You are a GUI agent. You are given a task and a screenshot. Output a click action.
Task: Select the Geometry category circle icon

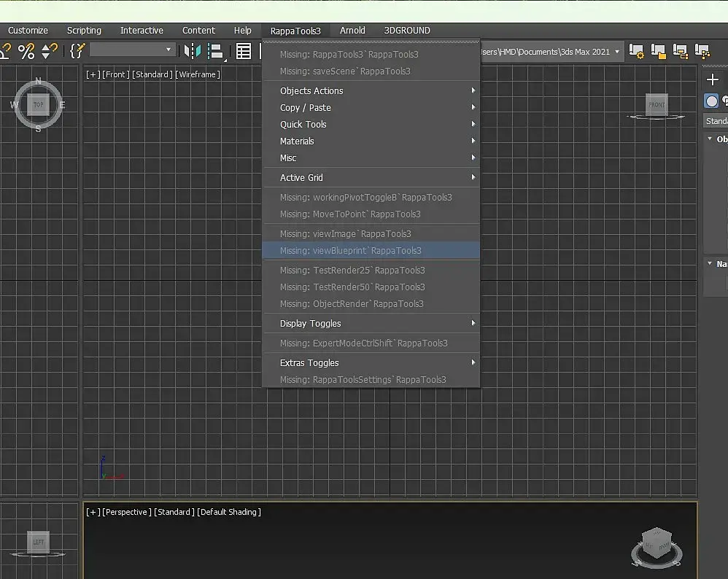point(711,101)
